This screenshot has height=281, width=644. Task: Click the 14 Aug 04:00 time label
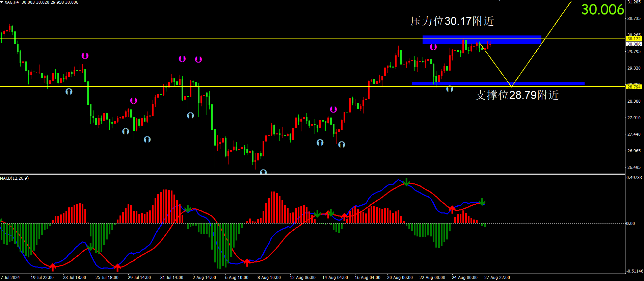pos(335,278)
